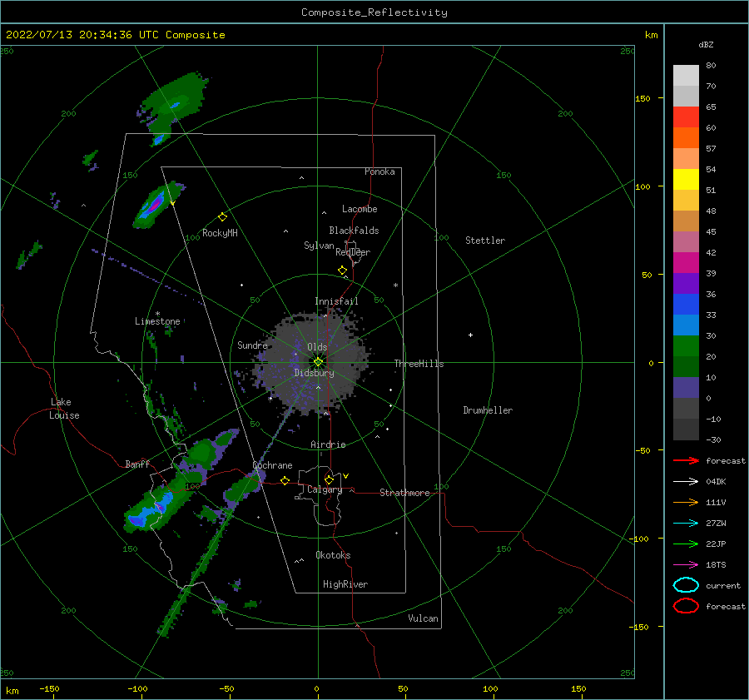Select the cyan 27ZW arrow icon
Screen dimensions: 749x700
click(686, 524)
